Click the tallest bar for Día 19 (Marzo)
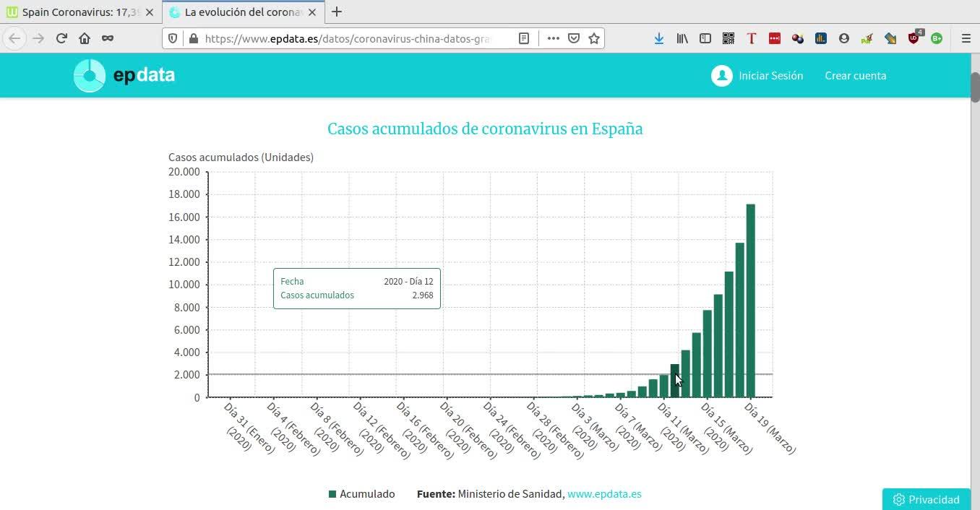980x510 pixels. point(750,301)
